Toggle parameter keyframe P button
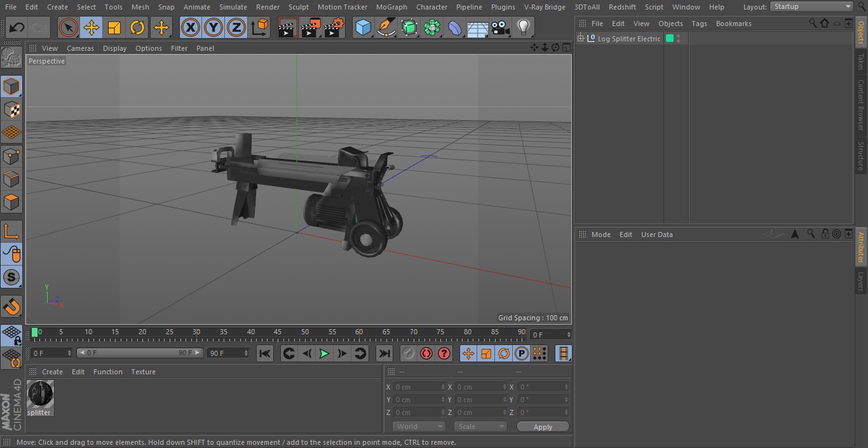The height and width of the screenshot is (448, 868). pos(522,353)
